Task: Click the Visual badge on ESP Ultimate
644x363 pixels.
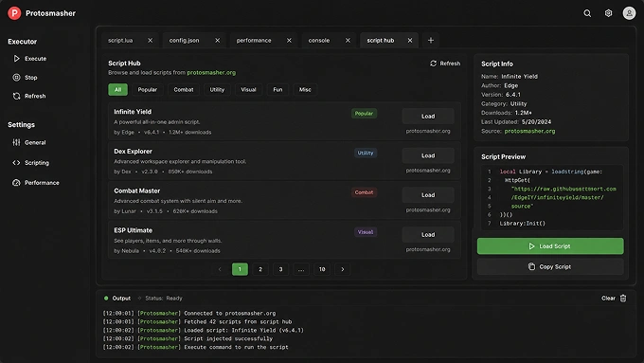Action: pyautogui.click(x=366, y=232)
